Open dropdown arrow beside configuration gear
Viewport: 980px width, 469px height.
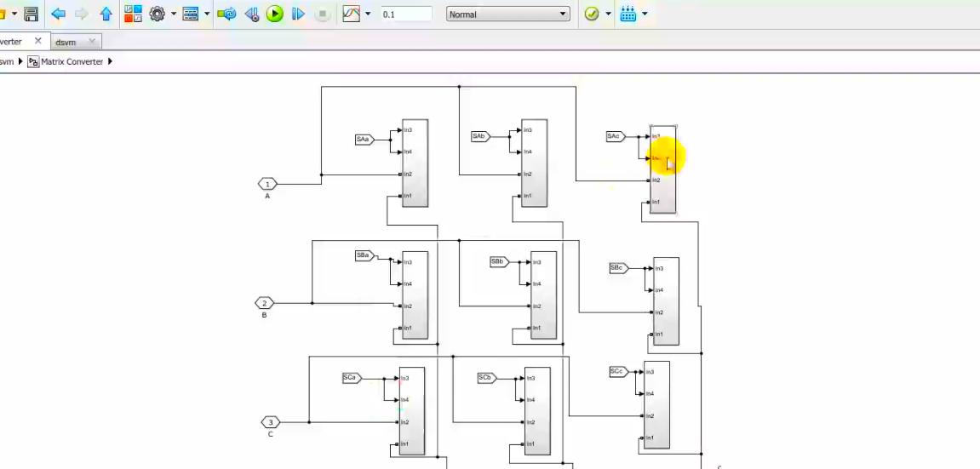(174, 14)
